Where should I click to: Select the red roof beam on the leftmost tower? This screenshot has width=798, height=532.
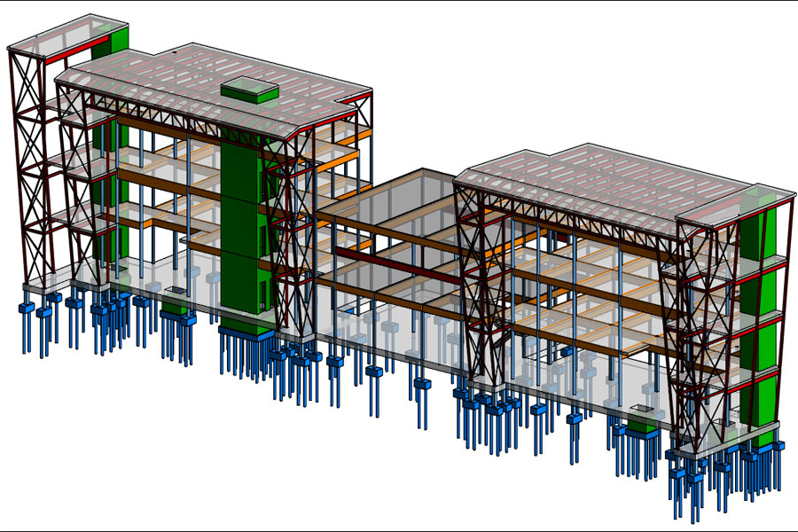77,50
